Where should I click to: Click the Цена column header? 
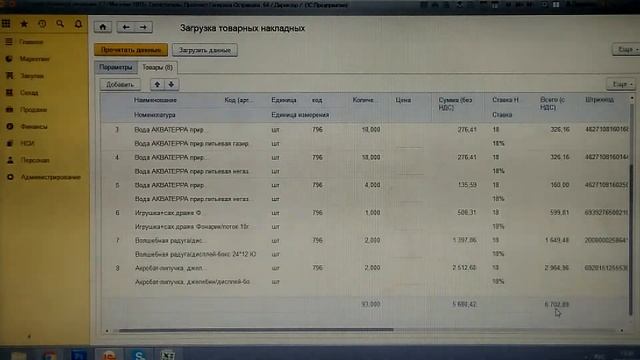tap(403, 100)
